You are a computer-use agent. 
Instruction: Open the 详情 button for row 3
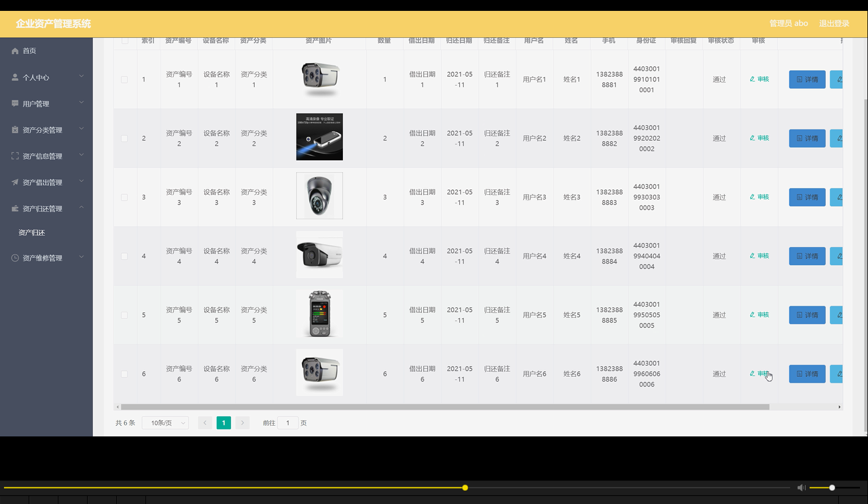(807, 197)
